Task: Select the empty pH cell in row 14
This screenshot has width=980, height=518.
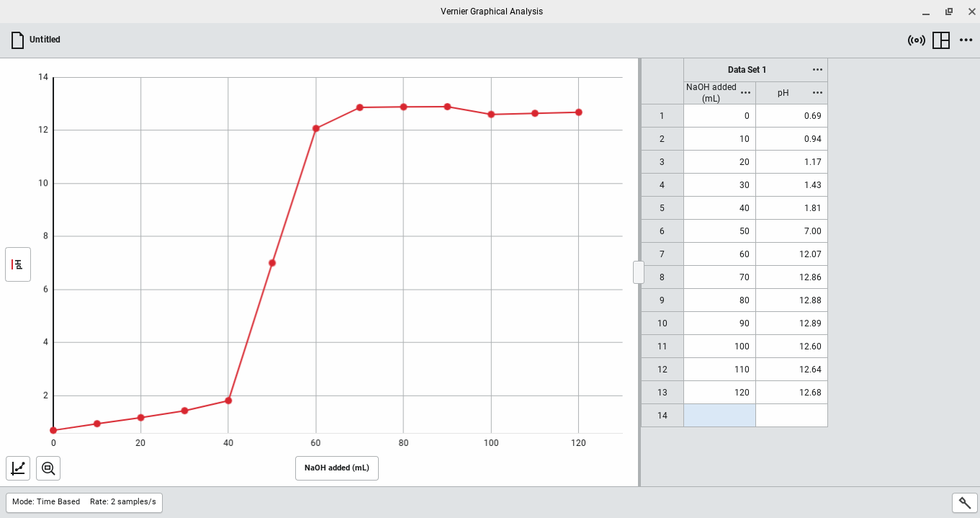Action: [791, 415]
